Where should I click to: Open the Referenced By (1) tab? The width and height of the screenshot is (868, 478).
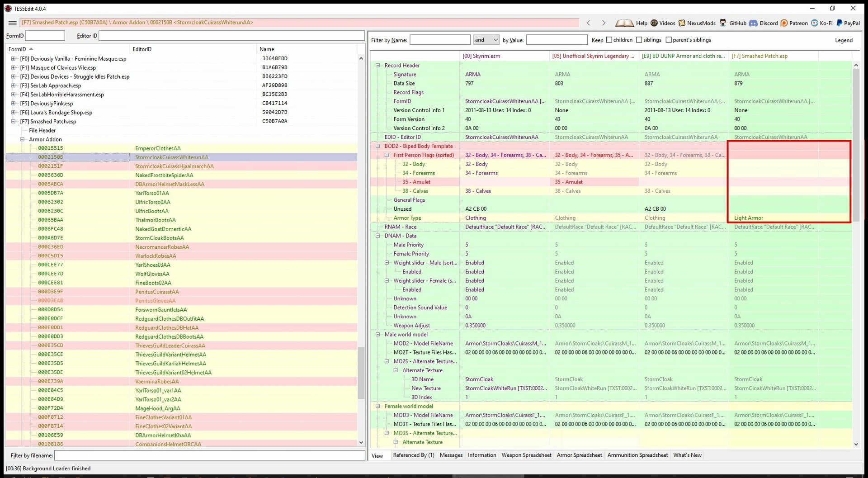[414, 455]
